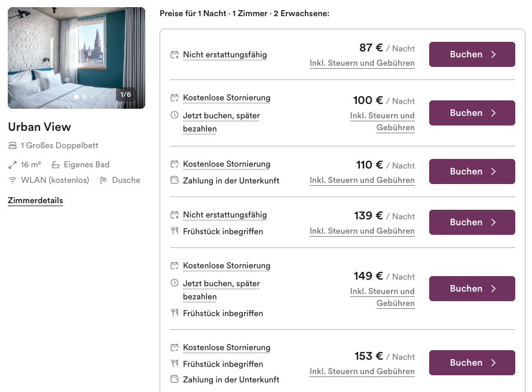Click the room size arrows icon
The width and height of the screenshot is (532, 392).
pyautogui.click(x=13, y=165)
